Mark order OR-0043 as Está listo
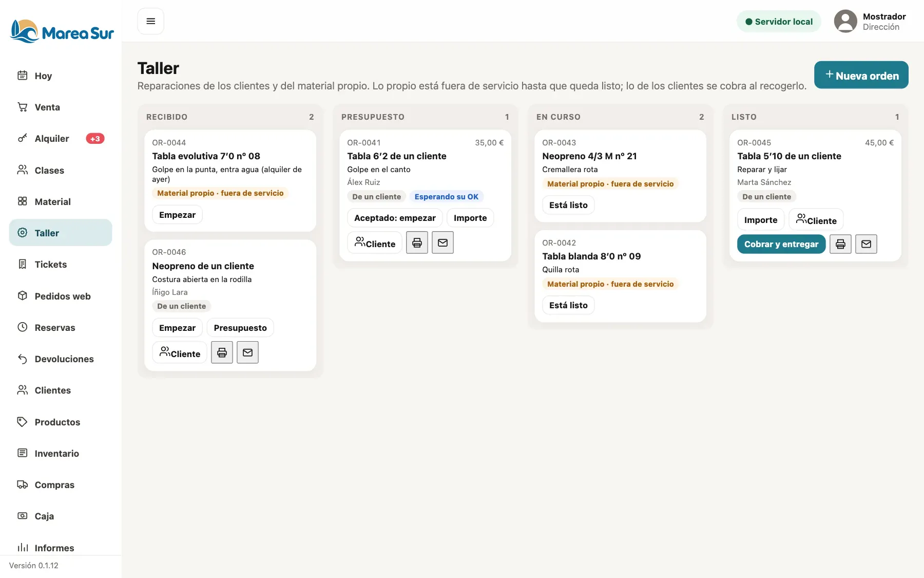The image size is (924, 578). 568,205
